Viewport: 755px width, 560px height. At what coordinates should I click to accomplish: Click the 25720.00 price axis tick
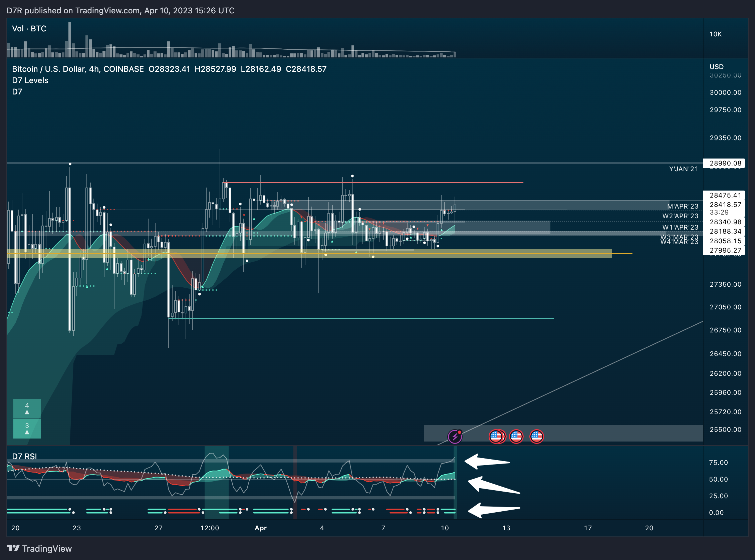(x=726, y=412)
